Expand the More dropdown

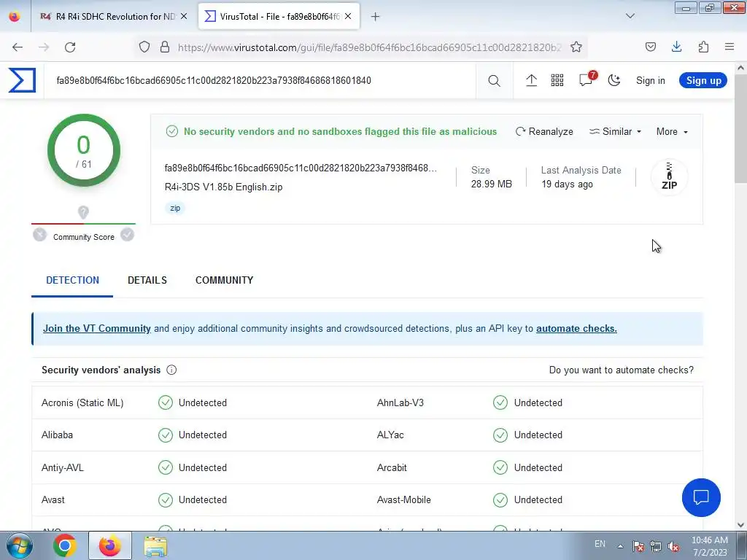click(x=672, y=131)
